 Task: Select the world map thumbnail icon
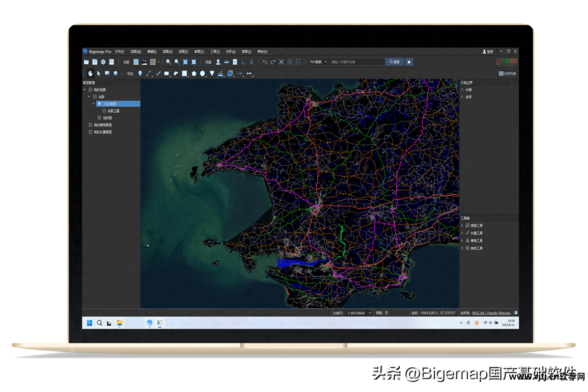pos(136,62)
